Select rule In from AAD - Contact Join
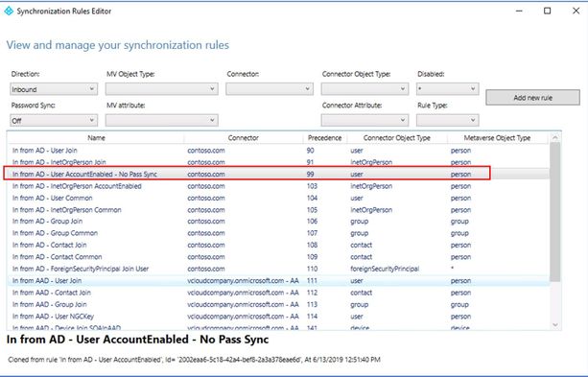Screen dimensions: 588x377 click(278, 293)
